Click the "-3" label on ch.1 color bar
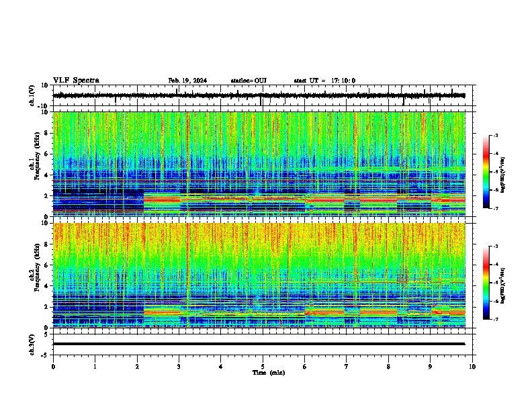 495,136
